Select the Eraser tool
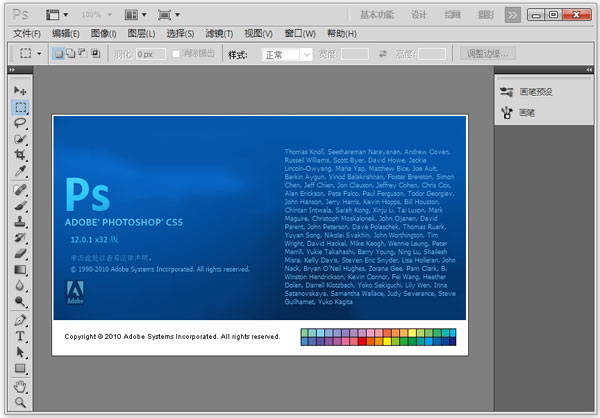The height and width of the screenshot is (418, 600). pyautogui.click(x=20, y=253)
